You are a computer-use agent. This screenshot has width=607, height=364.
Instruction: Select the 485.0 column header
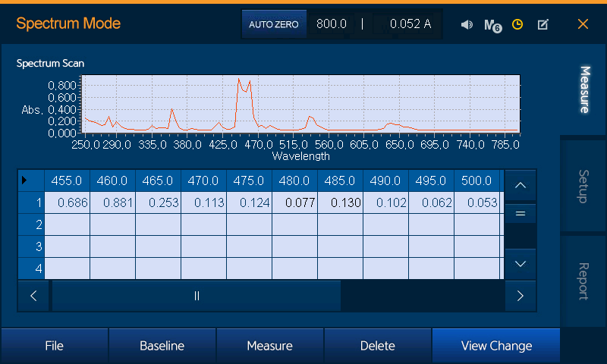point(340,180)
